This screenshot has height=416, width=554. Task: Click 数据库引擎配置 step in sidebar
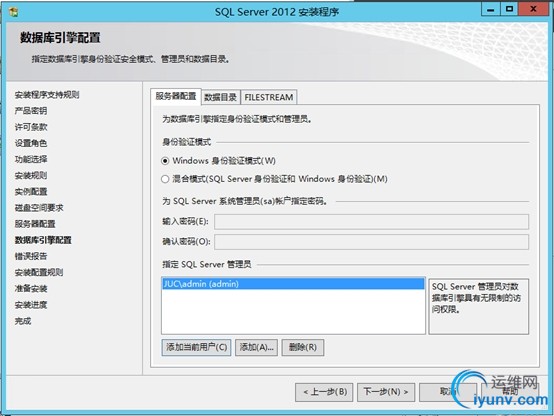(x=43, y=240)
